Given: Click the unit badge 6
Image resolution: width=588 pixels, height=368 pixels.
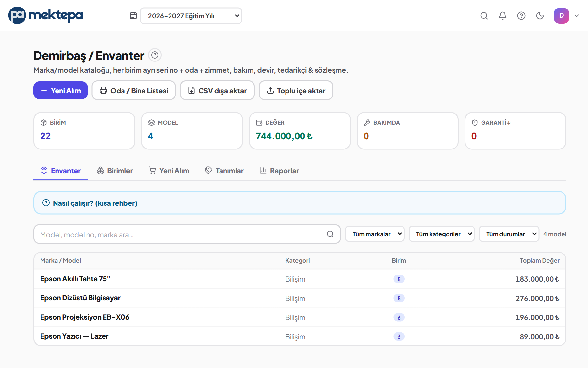Looking at the screenshot, I should pyautogui.click(x=399, y=317).
